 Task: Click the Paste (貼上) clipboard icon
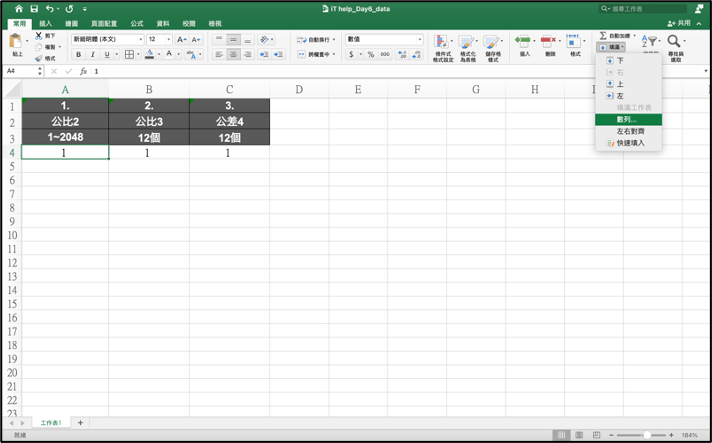point(16,41)
